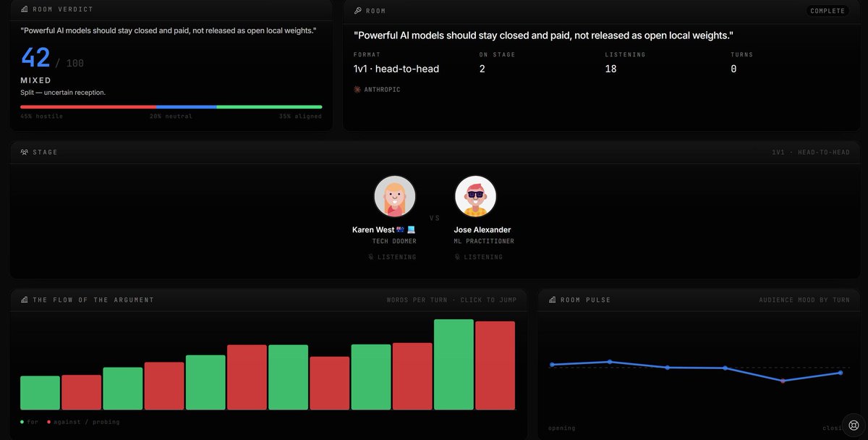Image resolution: width=868 pixels, height=440 pixels.
Task: Select Karen West's name
Action: coord(373,229)
